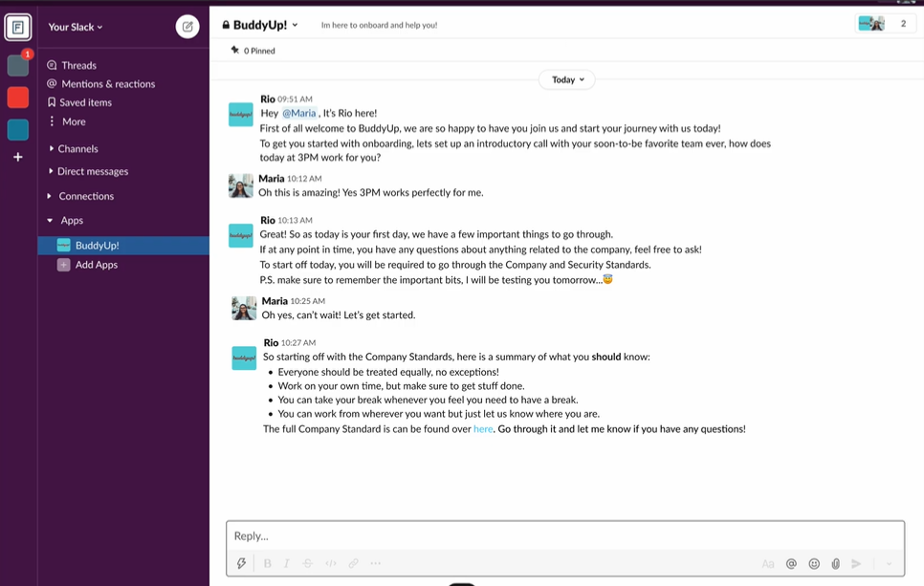Click the 10:27 AM timestamp
The height and width of the screenshot is (586, 924).
coord(298,343)
